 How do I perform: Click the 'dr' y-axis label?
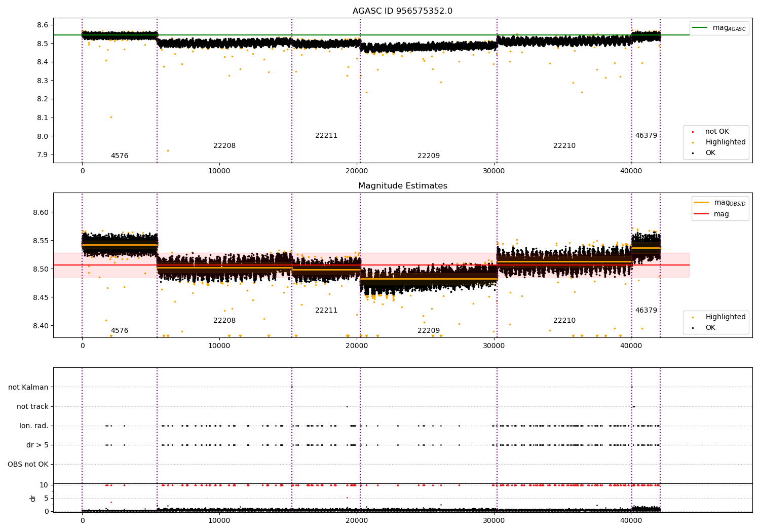pyautogui.click(x=33, y=498)
